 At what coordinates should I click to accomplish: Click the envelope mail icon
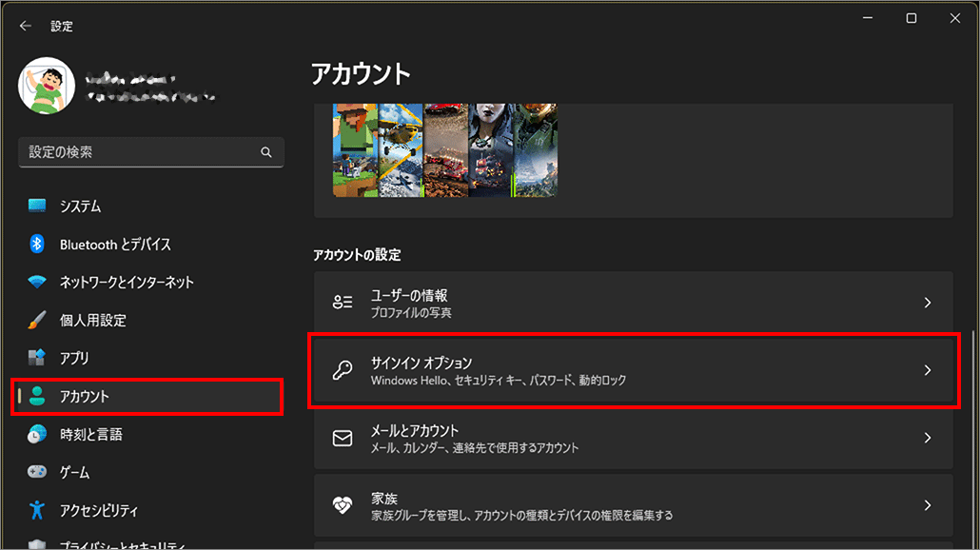(x=343, y=438)
